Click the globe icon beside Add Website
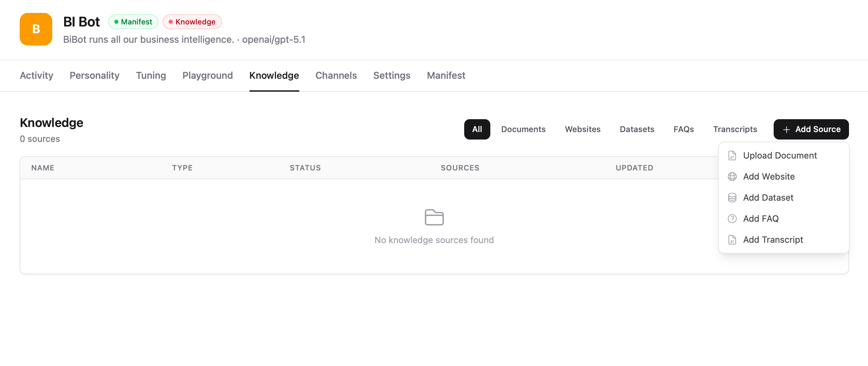 (732, 177)
